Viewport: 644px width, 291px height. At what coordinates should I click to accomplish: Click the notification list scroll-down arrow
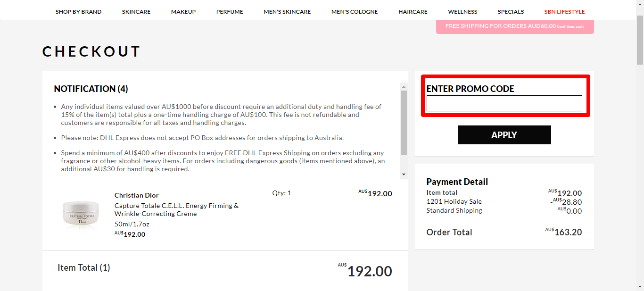404,175
